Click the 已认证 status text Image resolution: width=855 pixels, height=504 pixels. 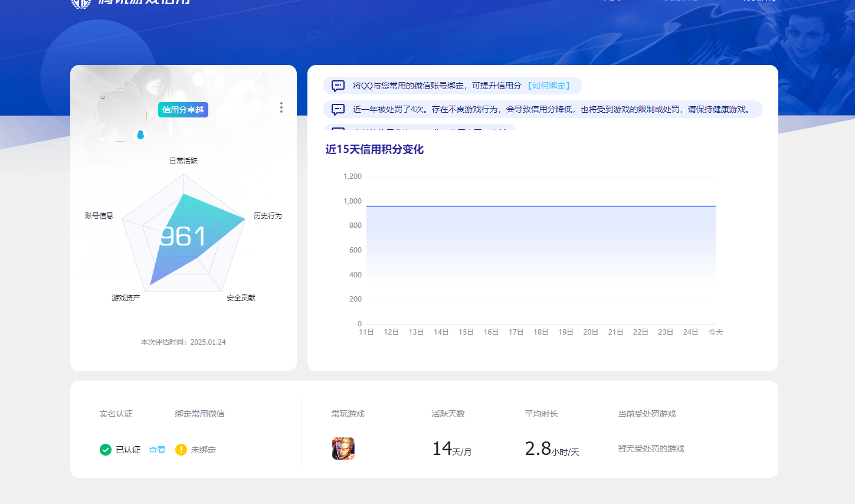tap(128, 450)
